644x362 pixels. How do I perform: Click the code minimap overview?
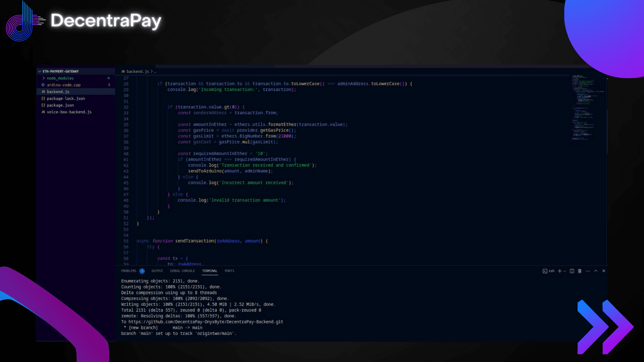click(588, 107)
